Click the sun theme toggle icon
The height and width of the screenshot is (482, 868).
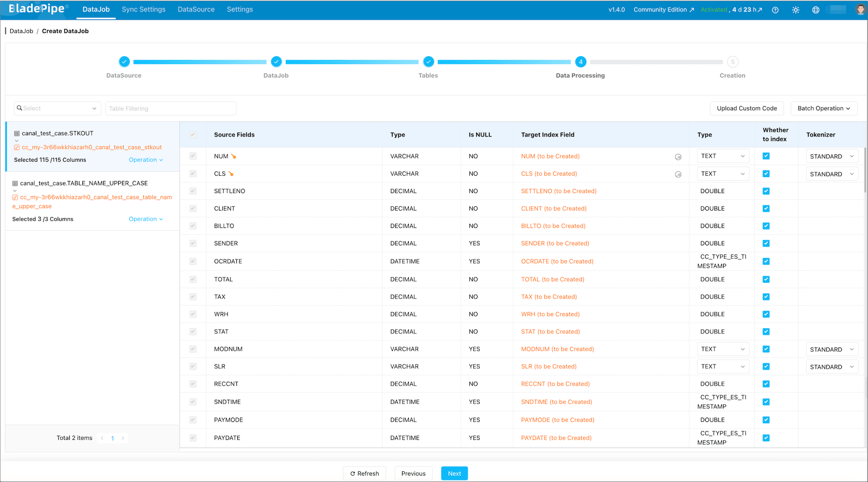click(795, 10)
